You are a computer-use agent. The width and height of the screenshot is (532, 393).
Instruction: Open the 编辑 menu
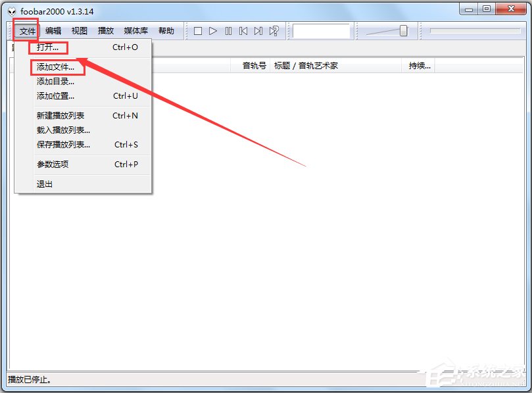coord(53,31)
